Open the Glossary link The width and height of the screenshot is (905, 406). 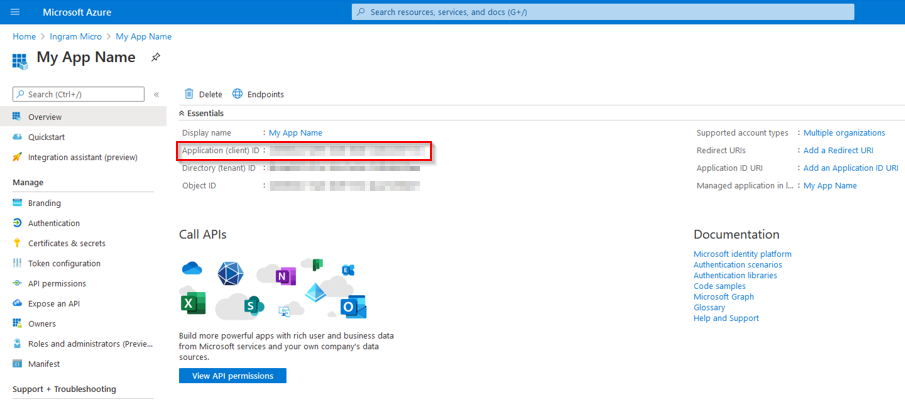click(709, 307)
